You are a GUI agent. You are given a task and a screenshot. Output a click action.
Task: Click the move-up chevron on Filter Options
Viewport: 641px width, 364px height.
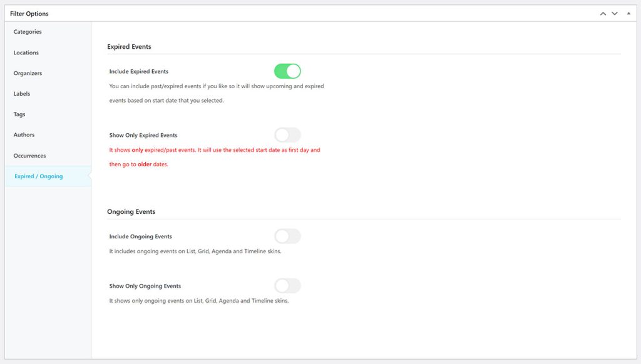click(x=602, y=13)
